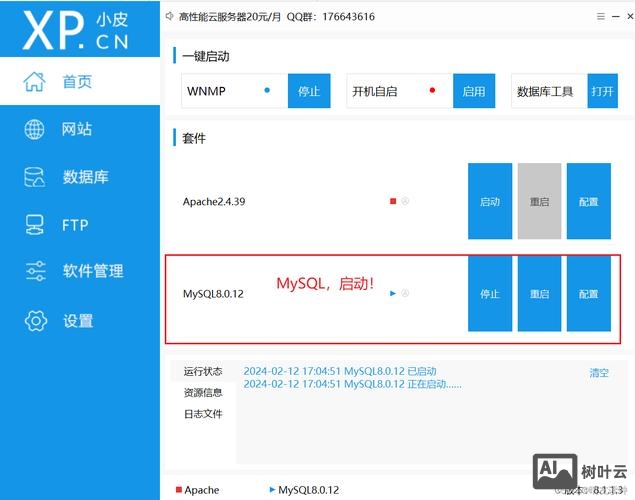Open the hamburger menu in title bar

pyautogui.click(x=601, y=16)
